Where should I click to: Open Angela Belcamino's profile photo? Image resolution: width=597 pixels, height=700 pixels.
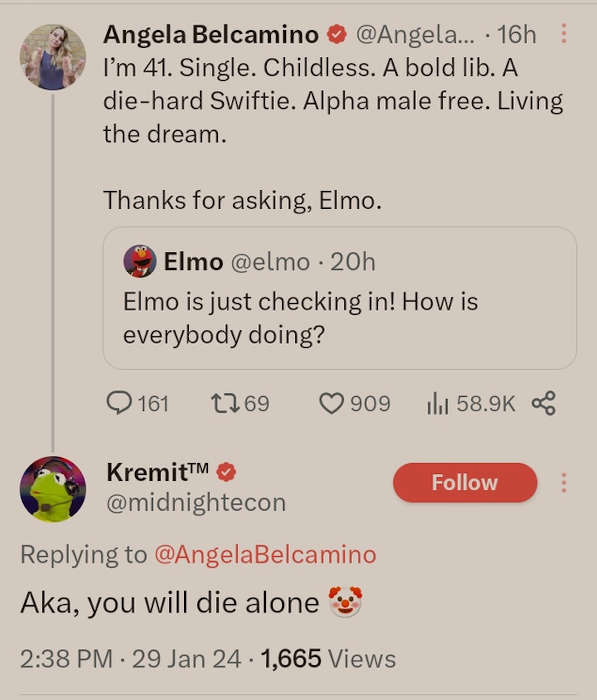click(53, 57)
